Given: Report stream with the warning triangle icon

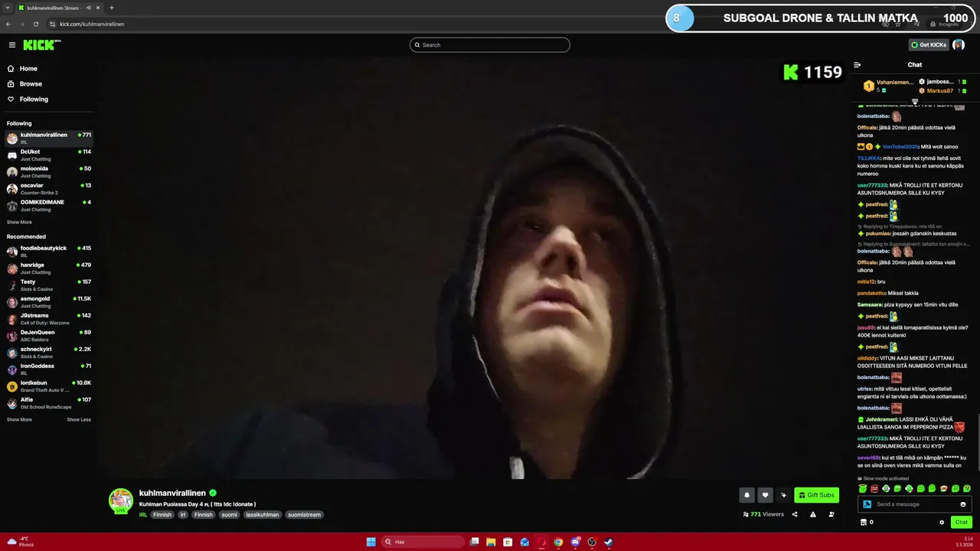Looking at the screenshot, I should pos(813,514).
